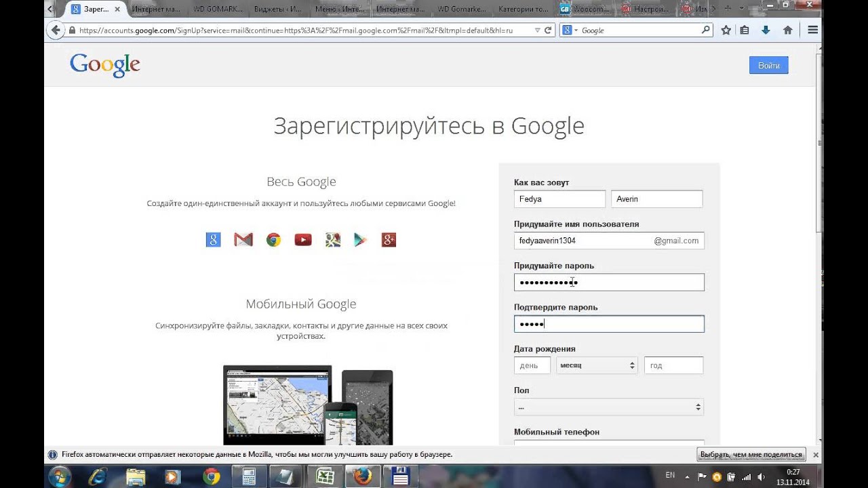This screenshot has height=488, width=868.
Task: Click the Action Center flag tray icon
Action: [702, 476]
